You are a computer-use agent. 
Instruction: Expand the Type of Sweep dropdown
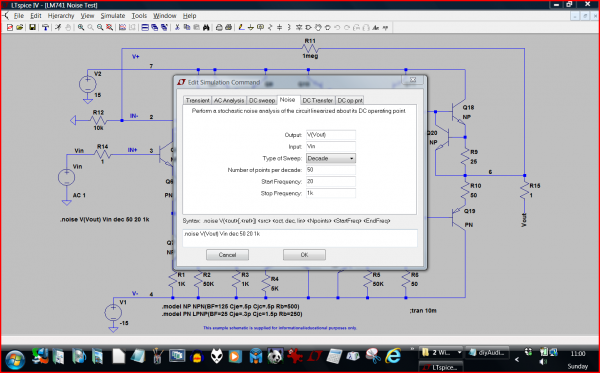(x=331, y=158)
